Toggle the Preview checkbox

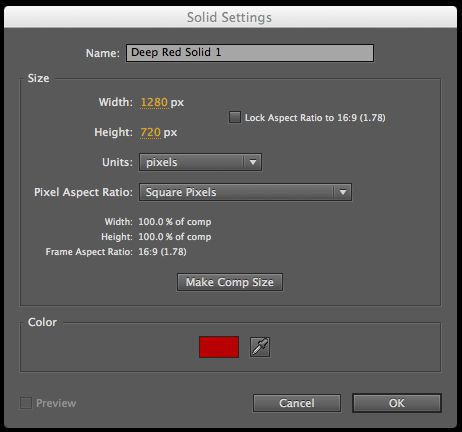coord(26,403)
